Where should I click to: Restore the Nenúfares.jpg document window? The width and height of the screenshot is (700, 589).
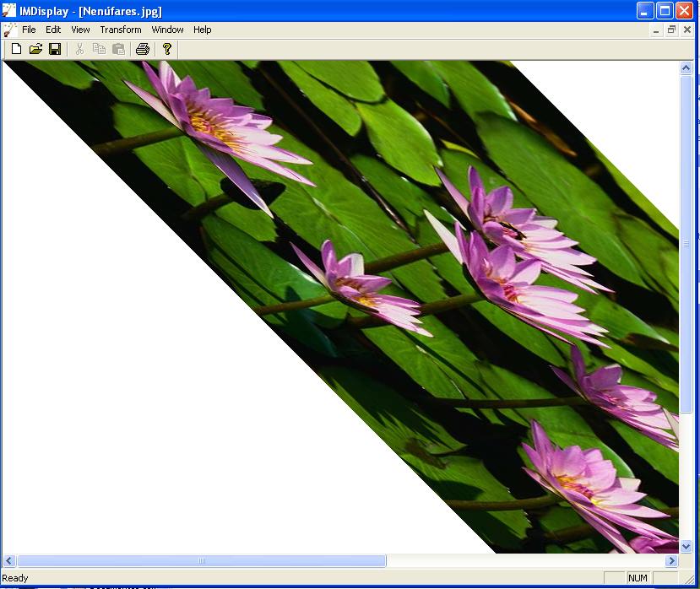click(x=671, y=30)
